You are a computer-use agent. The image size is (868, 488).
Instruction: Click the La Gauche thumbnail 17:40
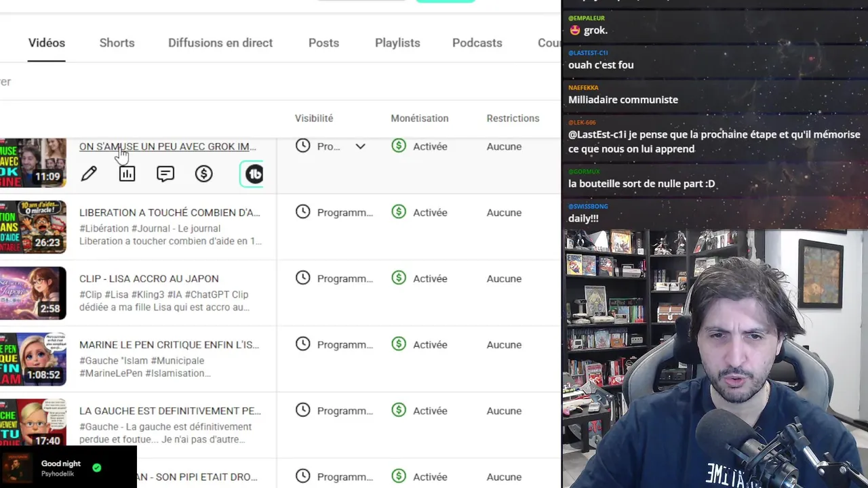(x=33, y=424)
